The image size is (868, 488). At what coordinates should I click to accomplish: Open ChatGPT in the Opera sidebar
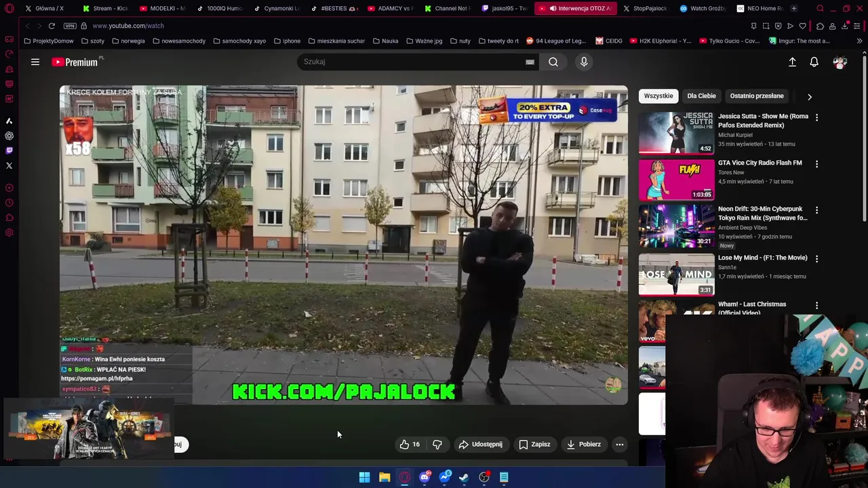coord(9,136)
